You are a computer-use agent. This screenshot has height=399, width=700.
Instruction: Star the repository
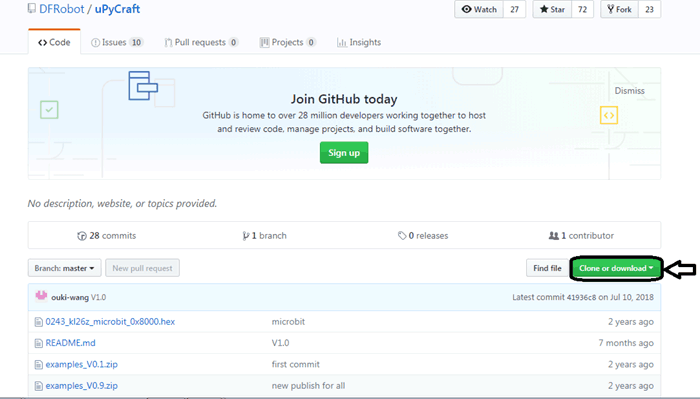click(x=552, y=9)
